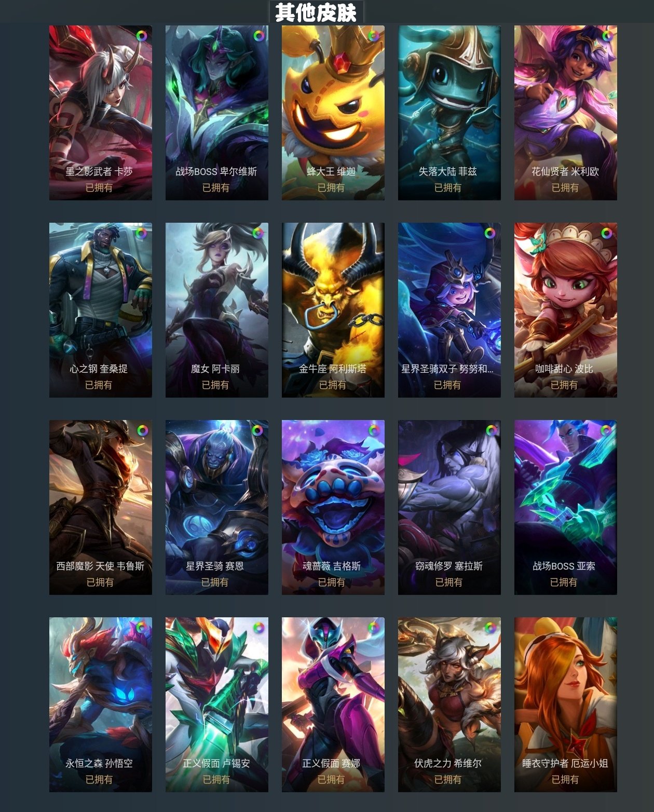
Task: Click chroma icon on 伏虎之力 希维尔 card
Action: pos(490,628)
